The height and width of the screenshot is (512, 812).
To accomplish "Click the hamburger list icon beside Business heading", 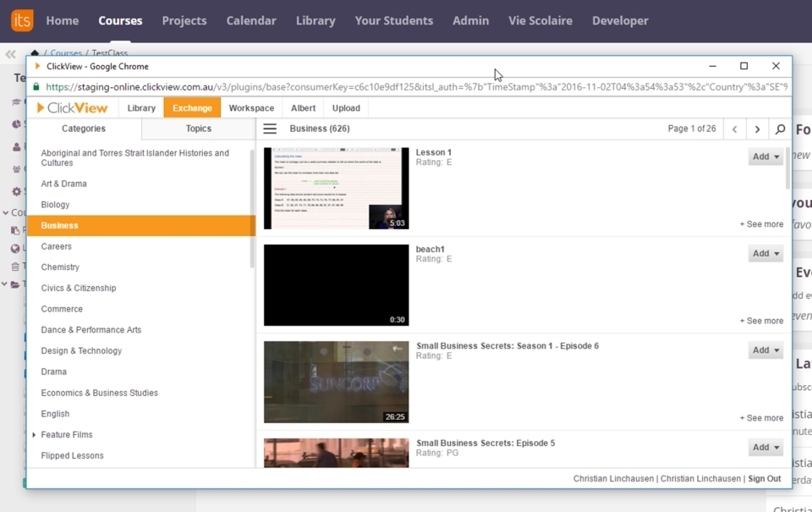I will click(269, 129).
